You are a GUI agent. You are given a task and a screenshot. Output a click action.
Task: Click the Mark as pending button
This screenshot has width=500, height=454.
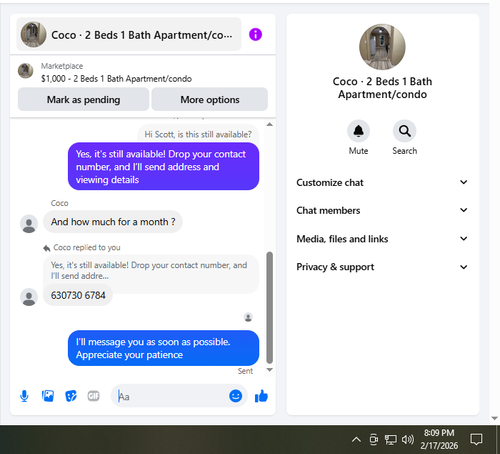pyautogui.click(x=83, y=99)
